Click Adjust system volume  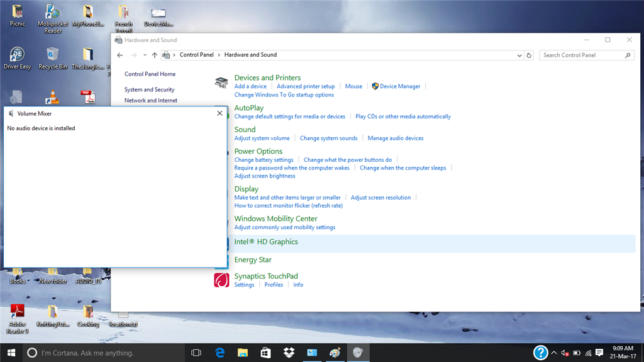click(x=262, y=139)
